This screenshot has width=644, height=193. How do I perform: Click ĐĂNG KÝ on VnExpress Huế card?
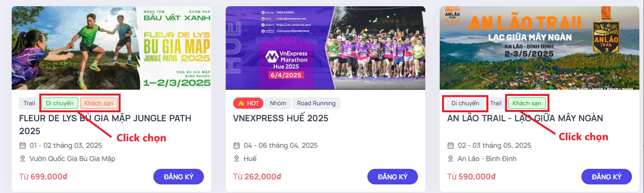[x=393, y=177]
